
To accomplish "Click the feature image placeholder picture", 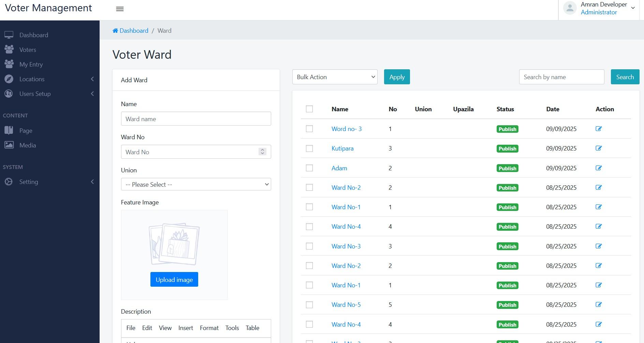I will 174,244.
